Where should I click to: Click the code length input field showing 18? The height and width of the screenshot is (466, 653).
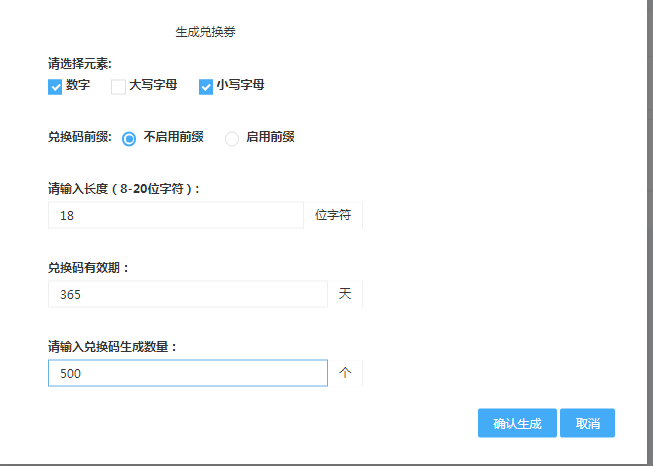tap(176, 215)
